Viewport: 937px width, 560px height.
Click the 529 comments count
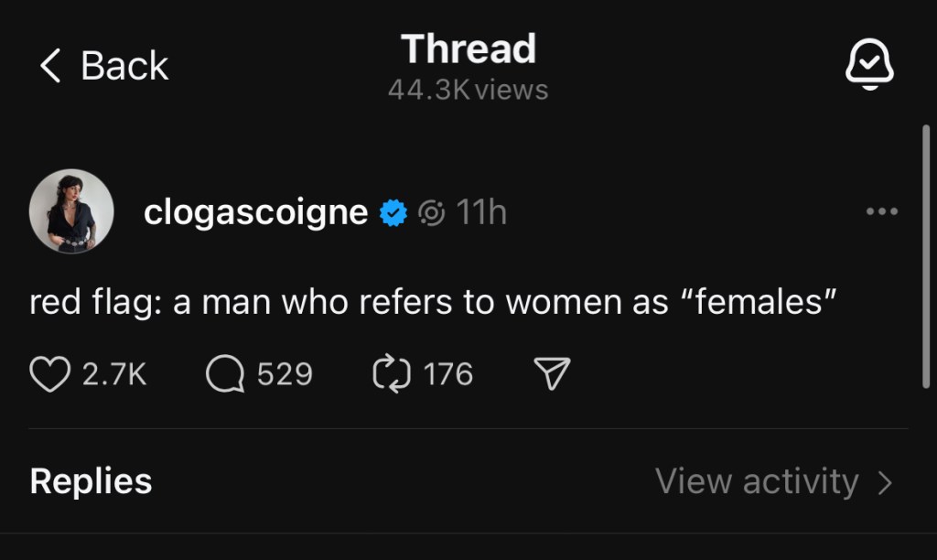pyautogui.click(x=285, y=374)
